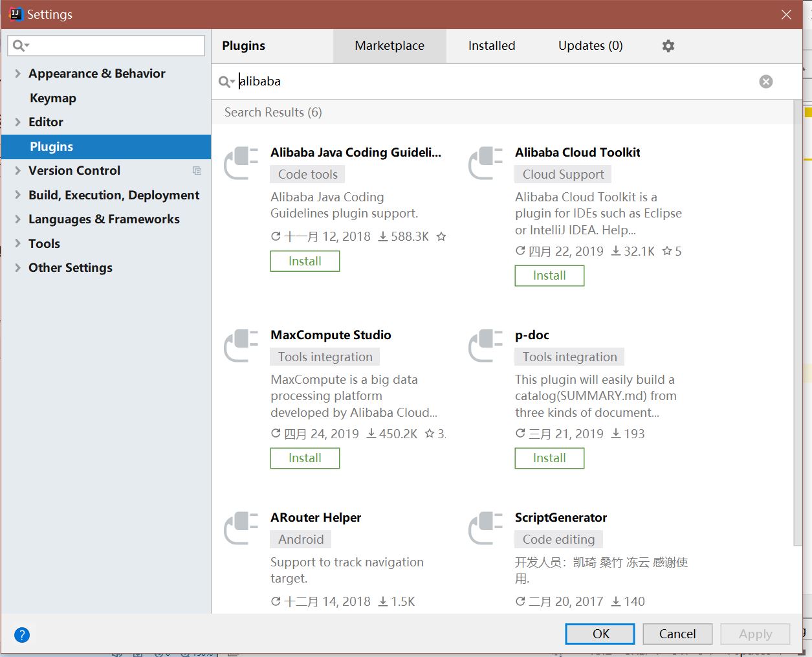The image size is (812, 657).
Task: Open MaxCompute Studio plugin title
Action: click(331, 335)
